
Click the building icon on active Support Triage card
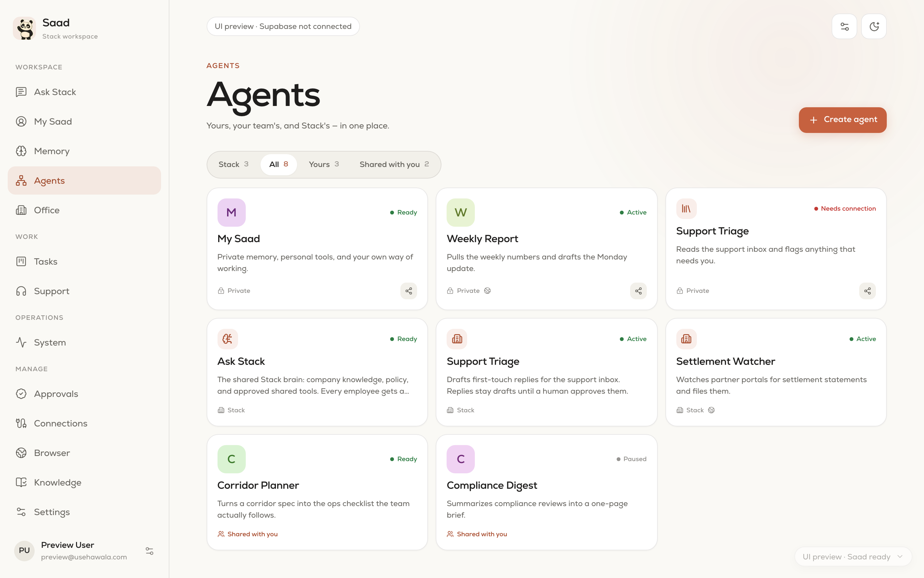(457, 339)
